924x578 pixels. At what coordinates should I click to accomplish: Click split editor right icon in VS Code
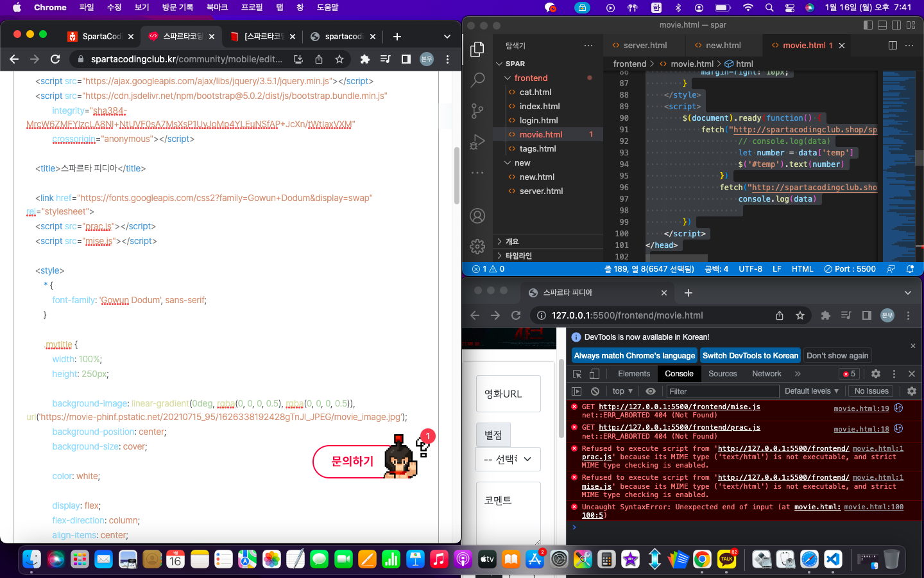click(893, 45)
